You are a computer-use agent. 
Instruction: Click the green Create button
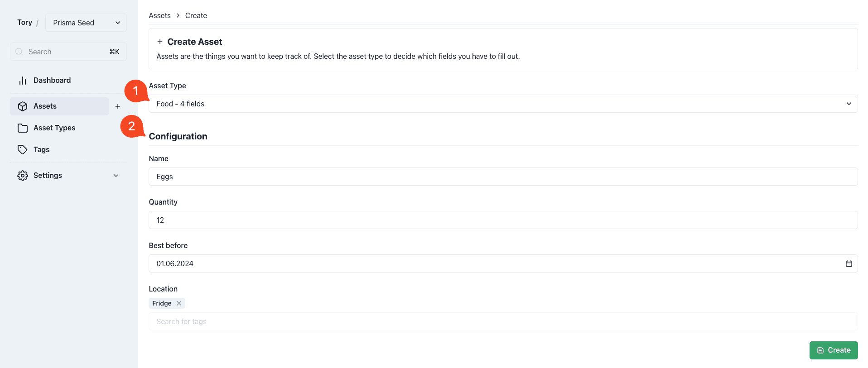click(x=834, y=350)
